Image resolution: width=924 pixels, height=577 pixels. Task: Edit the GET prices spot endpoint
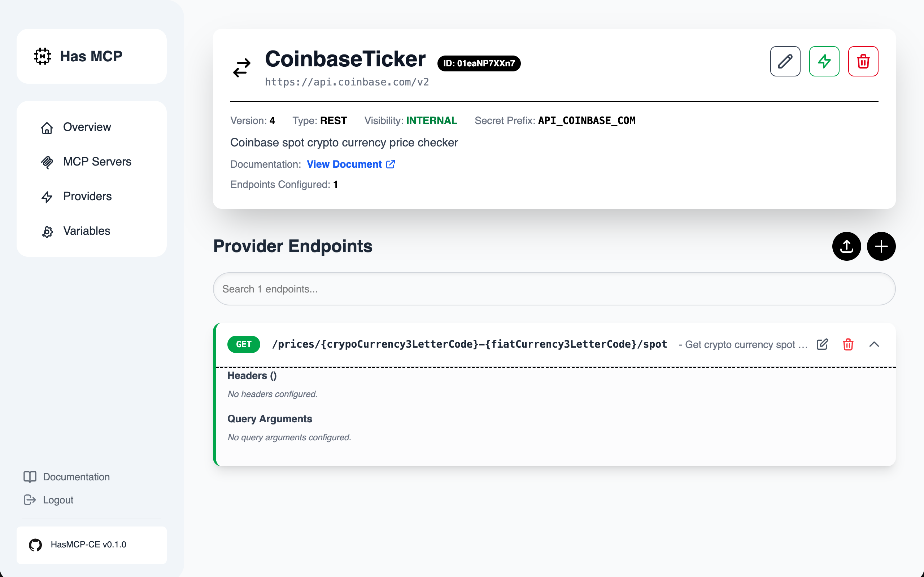[822, 344]
